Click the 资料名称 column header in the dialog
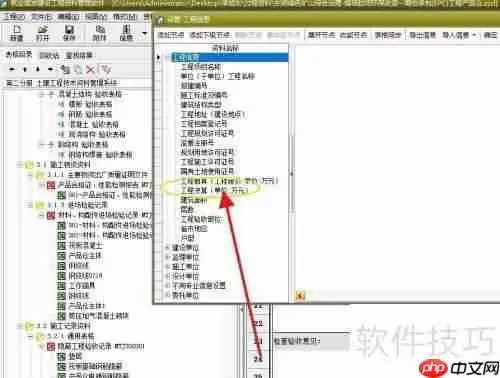The image size is (500, 378). point(226,48)
